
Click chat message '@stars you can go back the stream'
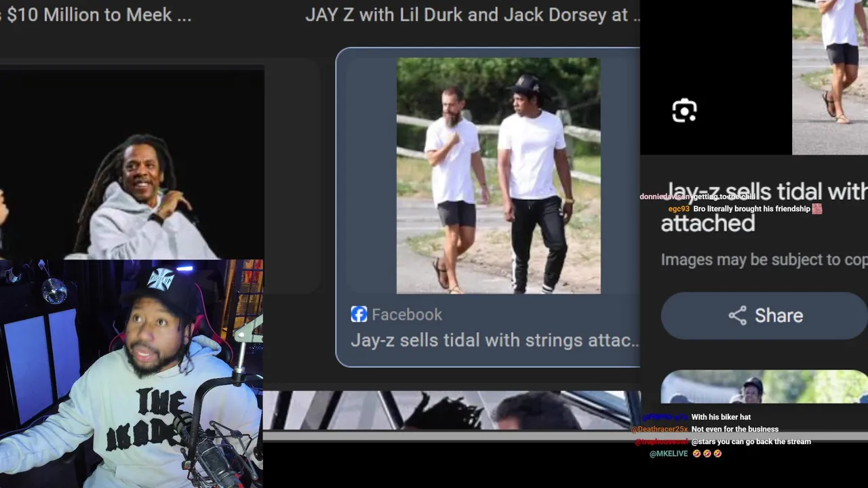751,441
